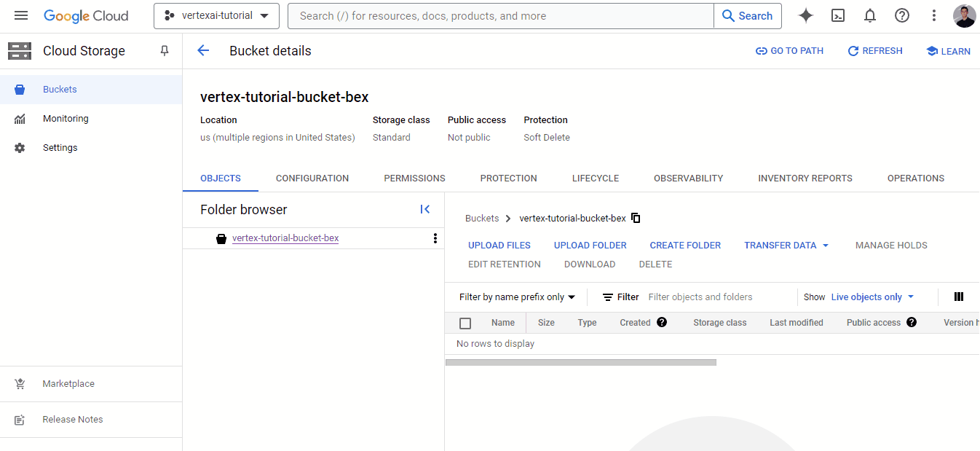Image resolution: width=980 pixels, height=451 pixels.
Task: Click the Google Cloud logo
Action: (x=86, y=16)
